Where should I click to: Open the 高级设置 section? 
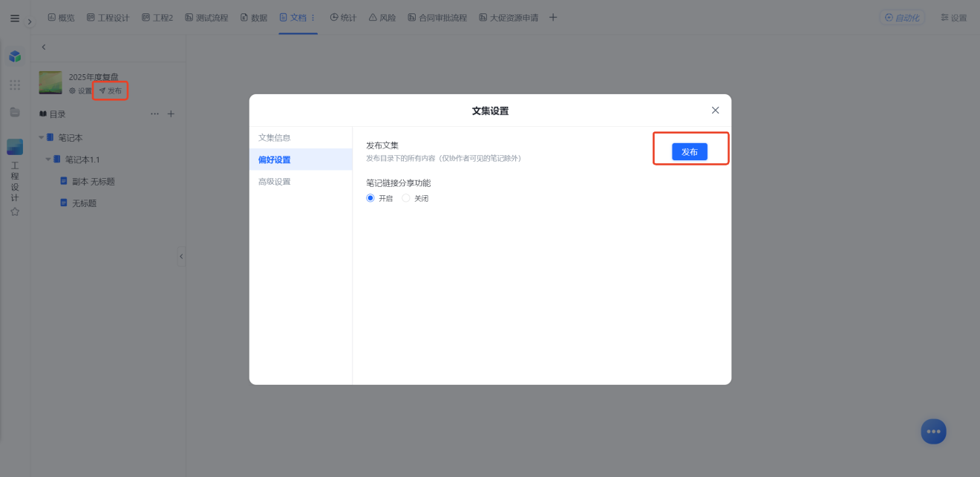click(301, 182)
